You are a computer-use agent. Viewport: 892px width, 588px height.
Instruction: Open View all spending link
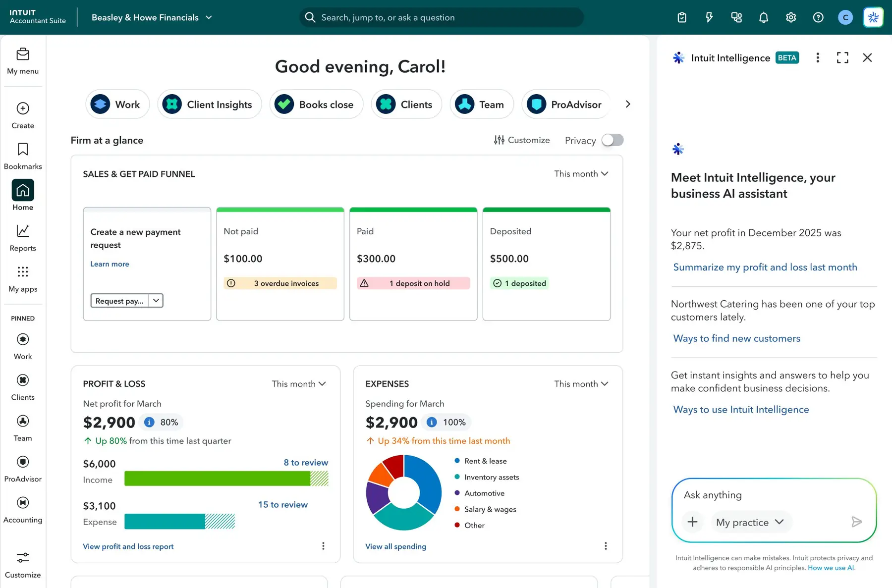click(x=396, y=546)
